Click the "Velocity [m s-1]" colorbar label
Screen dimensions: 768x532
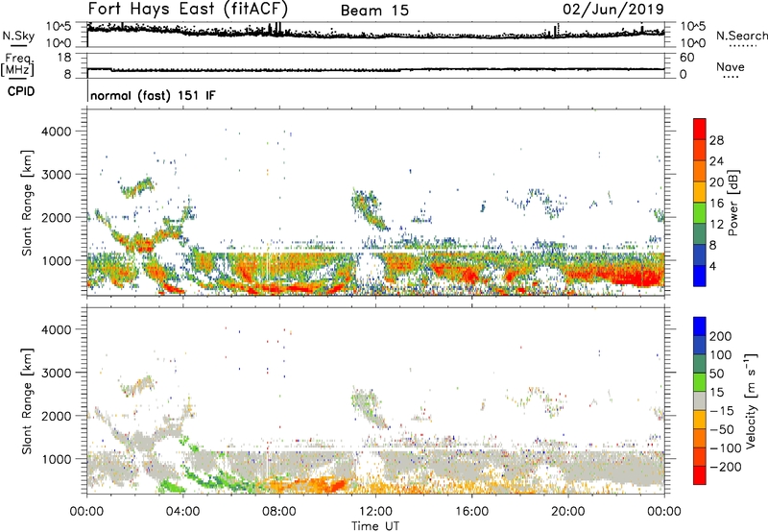coord(750,400)
